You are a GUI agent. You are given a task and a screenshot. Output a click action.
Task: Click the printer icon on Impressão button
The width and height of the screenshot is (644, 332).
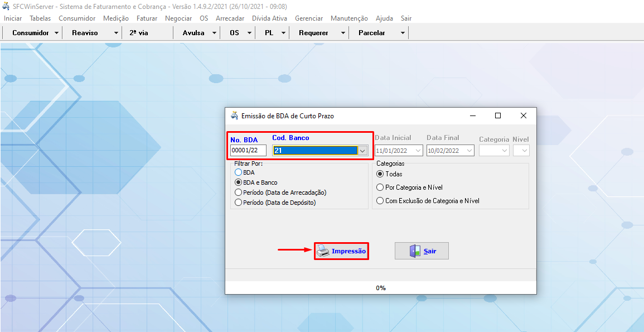[323, 252]
